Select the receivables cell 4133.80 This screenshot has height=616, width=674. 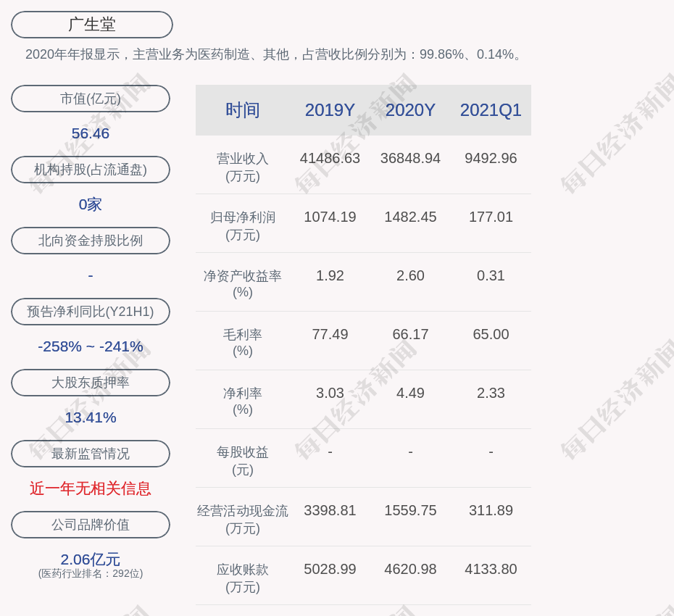(491, 569)
